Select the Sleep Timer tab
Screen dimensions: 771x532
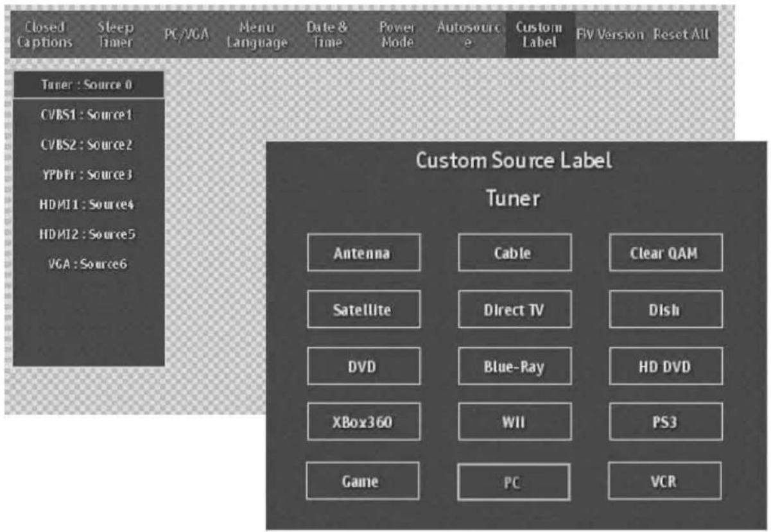click(116, 35)
